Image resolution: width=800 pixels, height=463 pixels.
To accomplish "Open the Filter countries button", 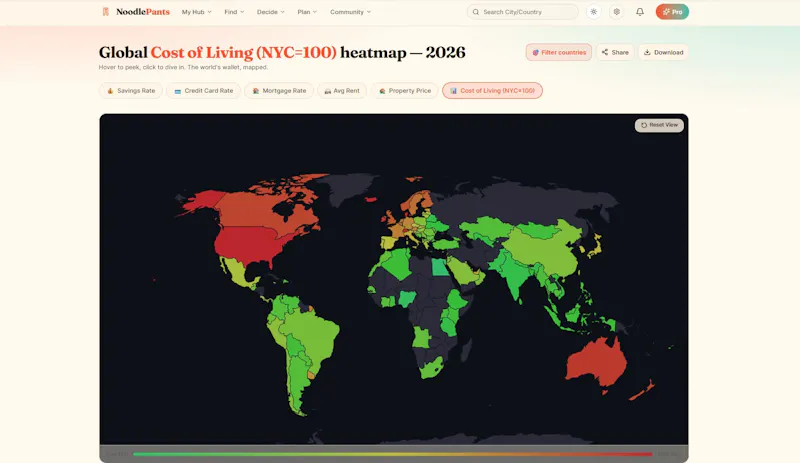I will click(559, 52).
